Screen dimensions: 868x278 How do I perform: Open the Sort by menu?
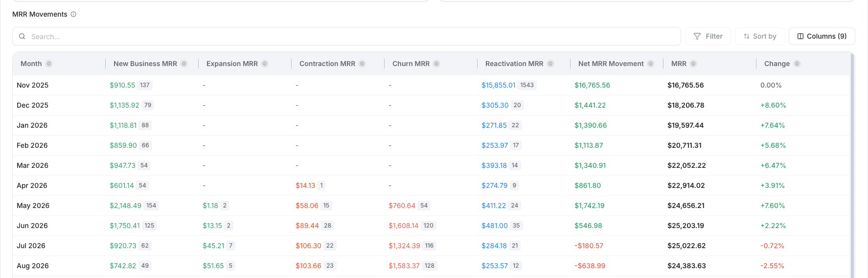760,36
